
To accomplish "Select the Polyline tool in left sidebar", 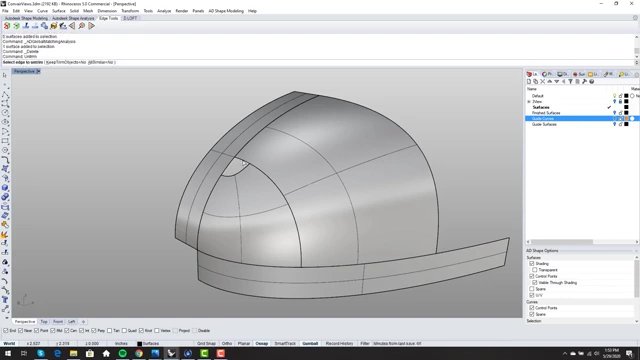I will pos(5,94).
